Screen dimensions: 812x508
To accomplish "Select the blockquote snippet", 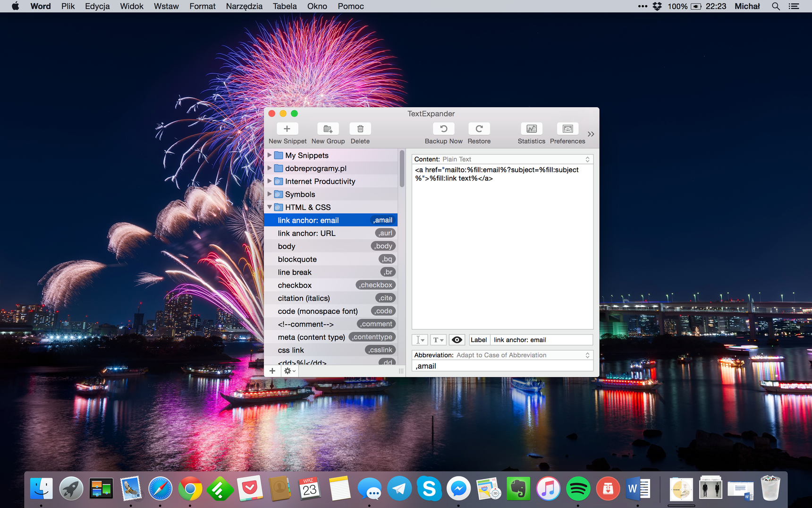I will pos(331,259).
